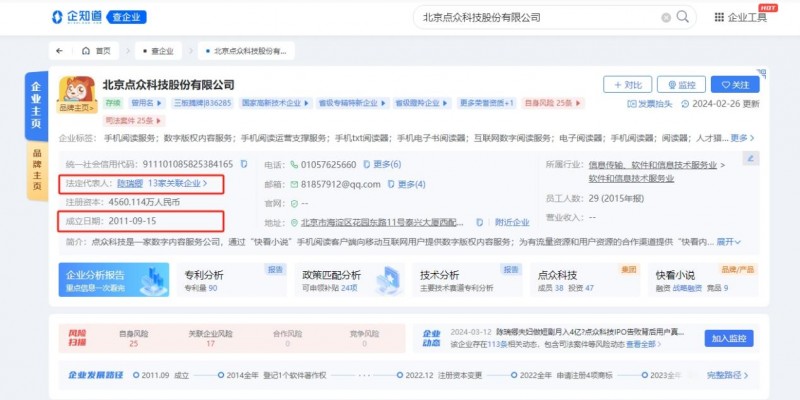This screenshot has height=400, width=800.
Task: Click the email envelope icon
Action: 294,184
